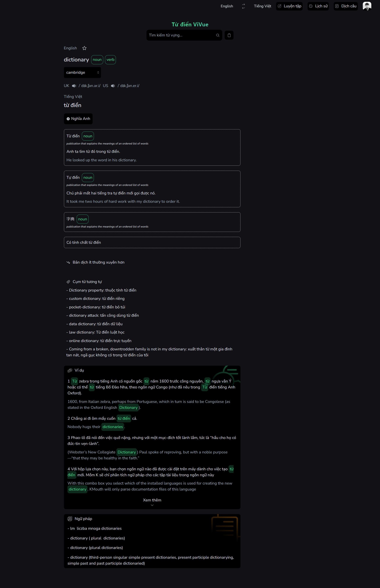Toggle Nghĩa Anh meaning section visibility
Image resolution: width=380 pixels, height=588 pixels.
(78, 119)
